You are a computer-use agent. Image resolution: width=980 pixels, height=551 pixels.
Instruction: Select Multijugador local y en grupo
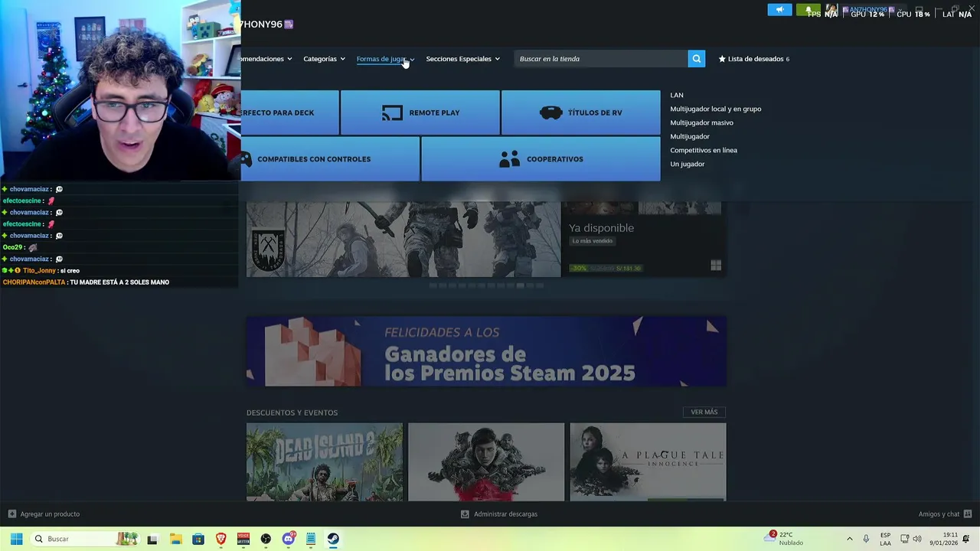[x=716, y=109]
